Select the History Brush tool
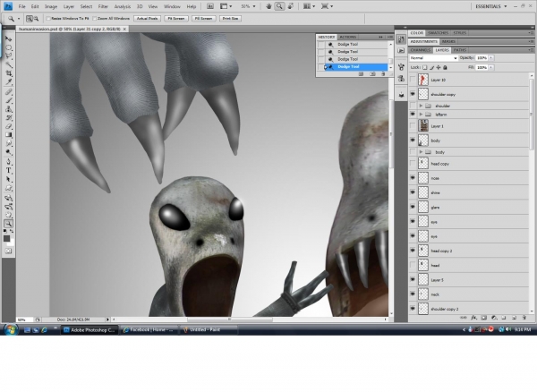Viewport: 537px width, 392px height. coord(8,118)
